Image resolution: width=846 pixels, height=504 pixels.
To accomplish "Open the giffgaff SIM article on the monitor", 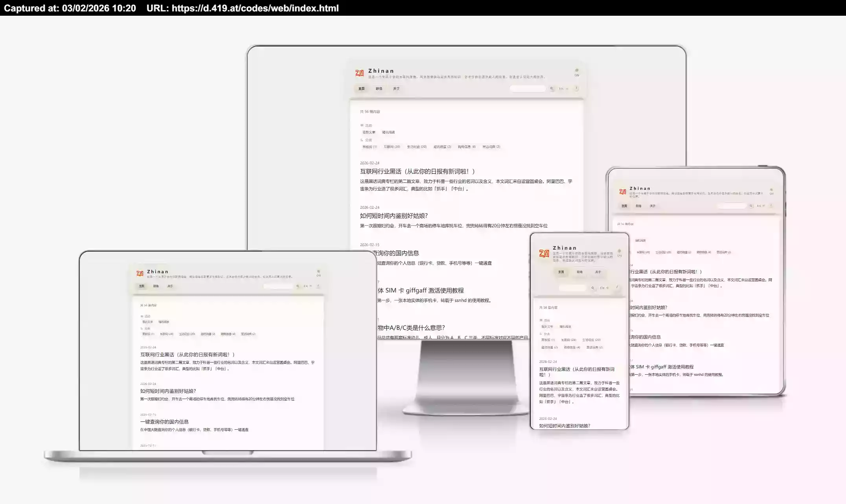I will pyautogui.click(x=421, y=291).
